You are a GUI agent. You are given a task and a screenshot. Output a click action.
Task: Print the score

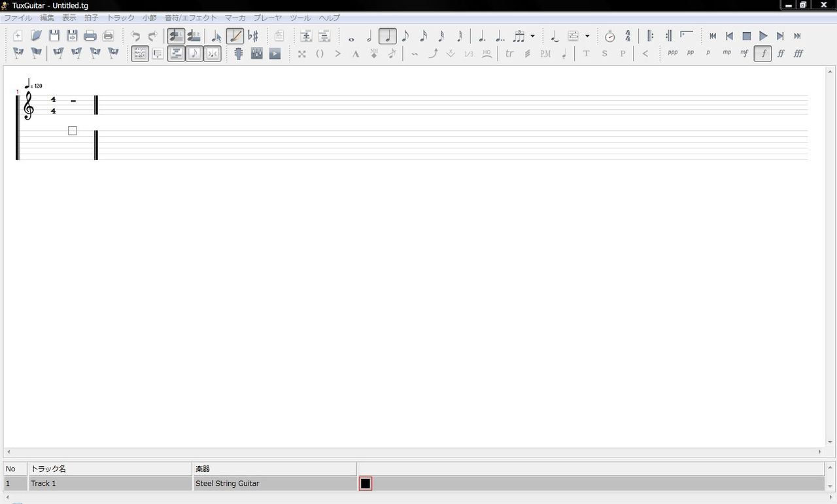pyautogui.click(x=90, y=36)
